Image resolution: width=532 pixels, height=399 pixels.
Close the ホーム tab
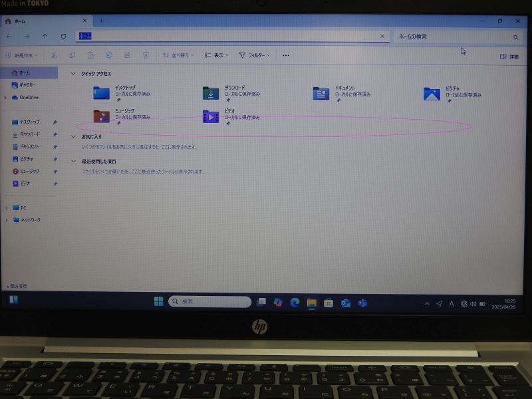[85, 21]
